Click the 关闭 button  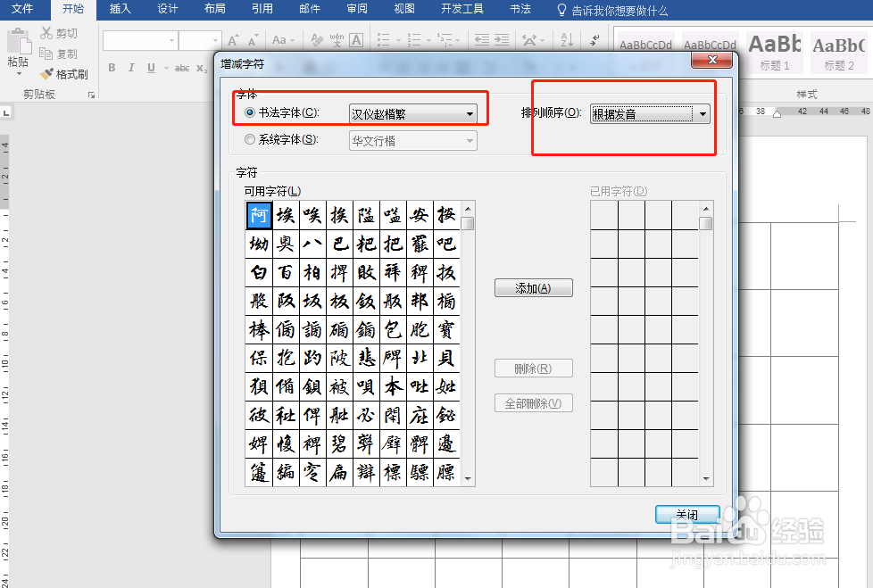pyautogui.click(x=686, y=514)
